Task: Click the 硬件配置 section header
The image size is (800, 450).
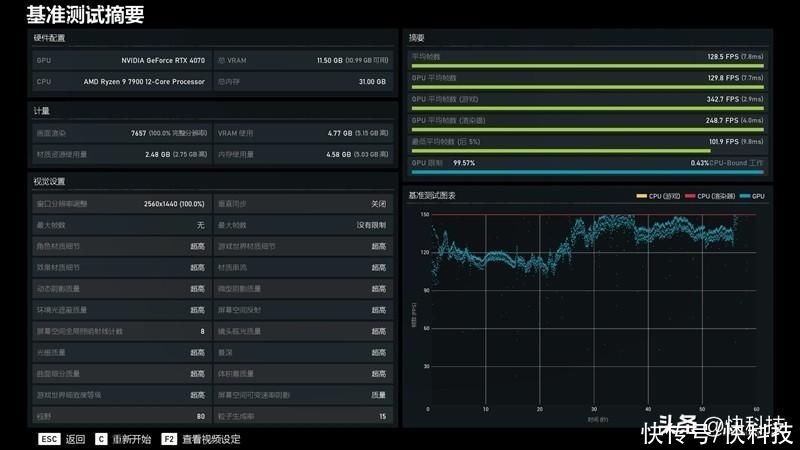Action: click(49, 38)
